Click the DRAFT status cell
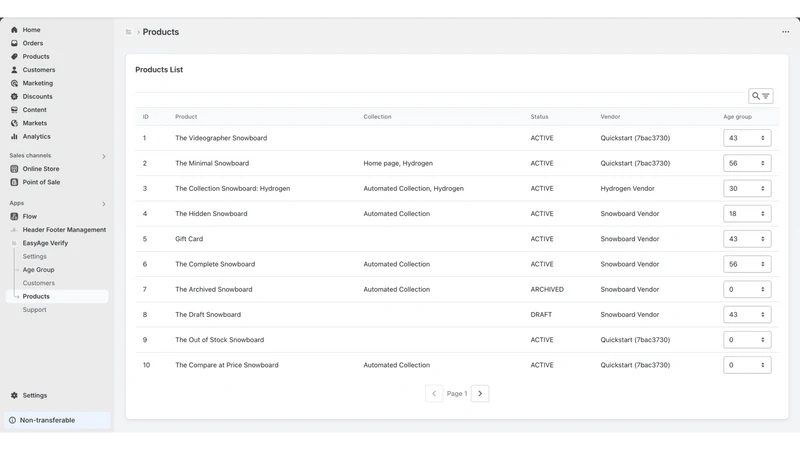The width and height of the screenshot is (800, 450). click(541, 314)
